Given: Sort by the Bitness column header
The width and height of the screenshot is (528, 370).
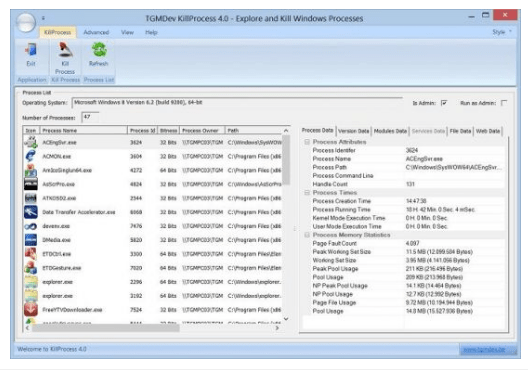Looking at the screenshot, I should point(169,130).
